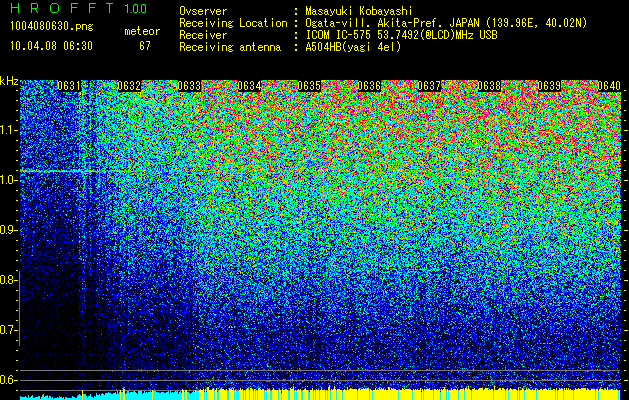Click the 0640 time marker
The height and width of the screenshot is (400, 629).
pyautogui.click(x=609, y=86)
